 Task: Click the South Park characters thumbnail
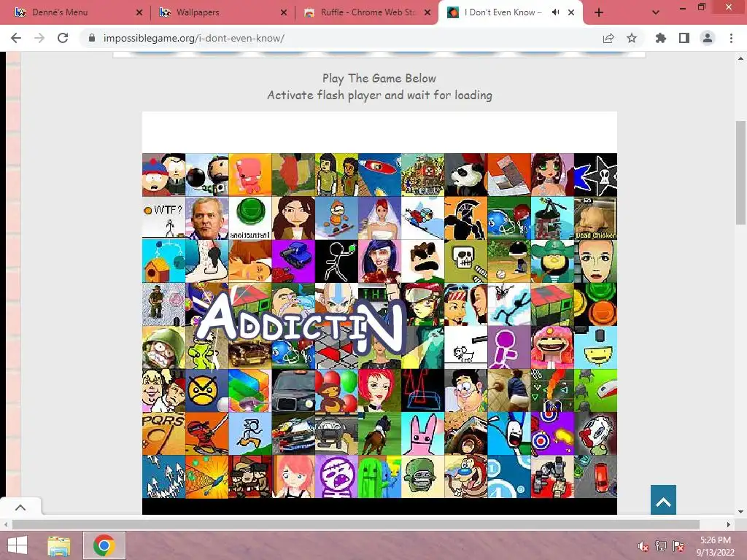click(x=163, y=175)
